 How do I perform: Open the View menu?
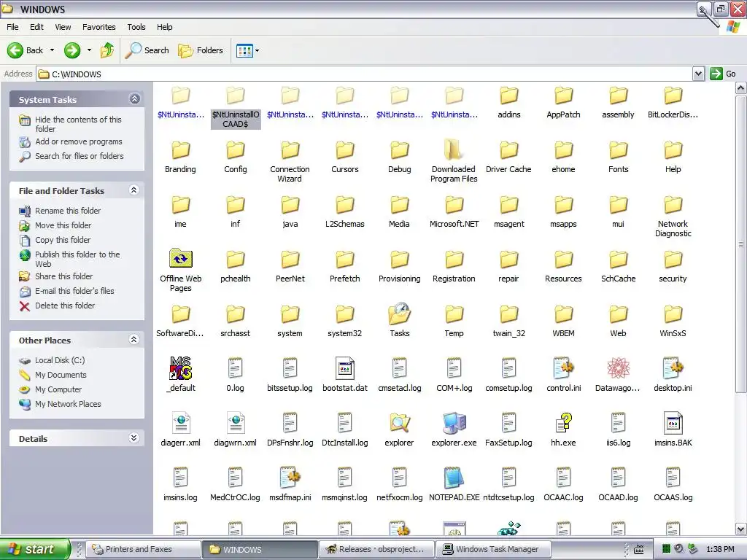coord(63,27)
